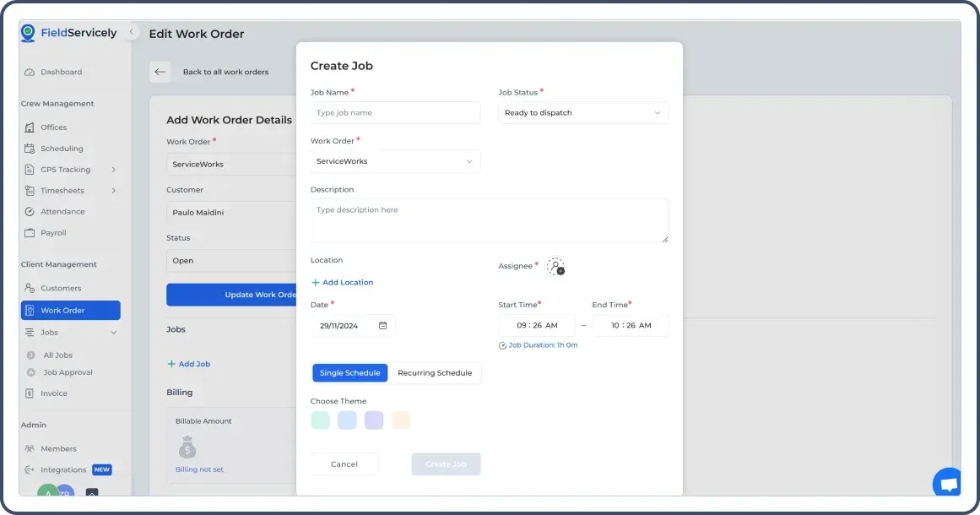This screenshot has height=515, width=980.
Task: Open the Work Order dropdown showing ServiceWorks
Action: 394,160
